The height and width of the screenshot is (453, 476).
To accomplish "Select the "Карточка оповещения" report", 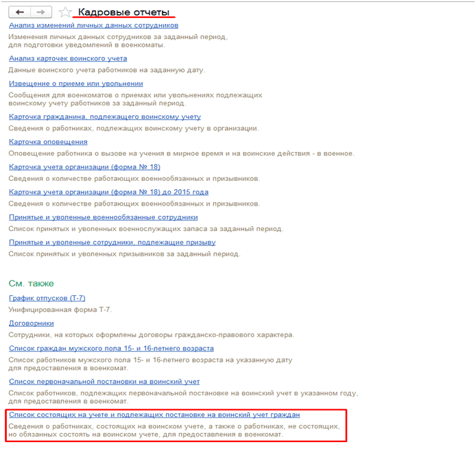I will click(48, 142).
